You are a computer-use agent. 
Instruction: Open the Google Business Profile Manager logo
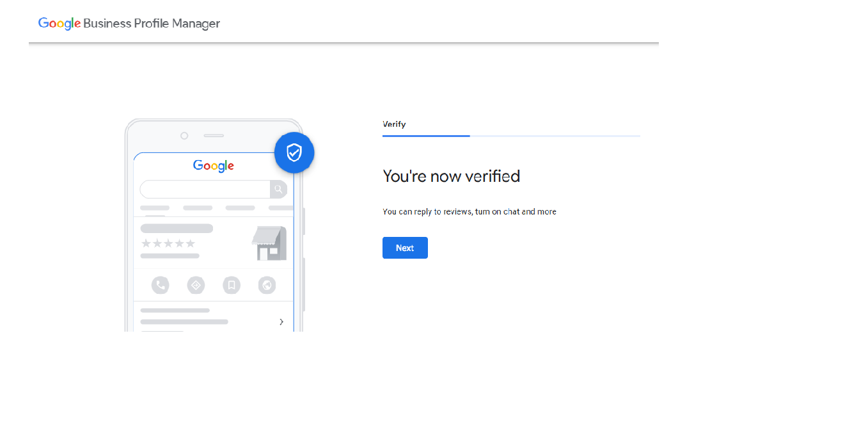(129, 24)
